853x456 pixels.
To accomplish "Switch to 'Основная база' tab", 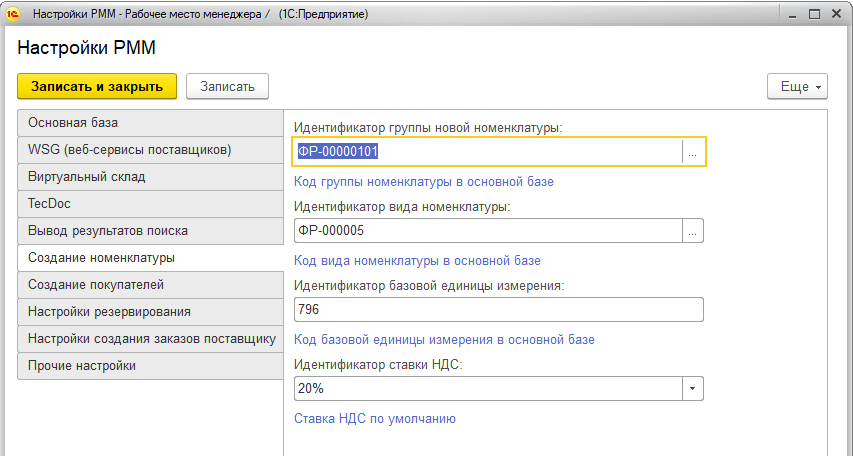I will point(150,123).
